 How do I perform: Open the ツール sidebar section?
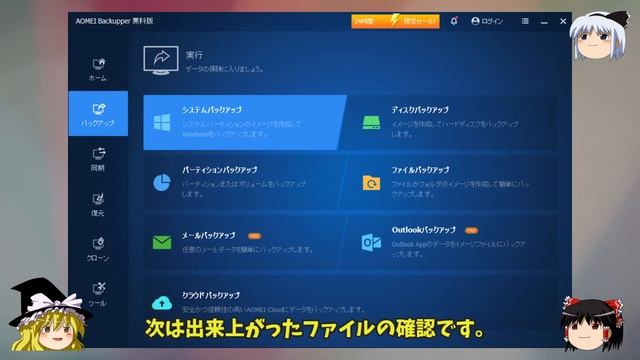coord(98,294)
